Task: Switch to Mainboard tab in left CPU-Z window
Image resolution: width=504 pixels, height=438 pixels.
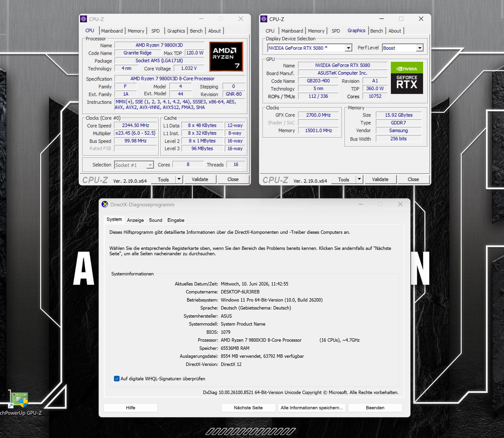Action: (112, 31)
